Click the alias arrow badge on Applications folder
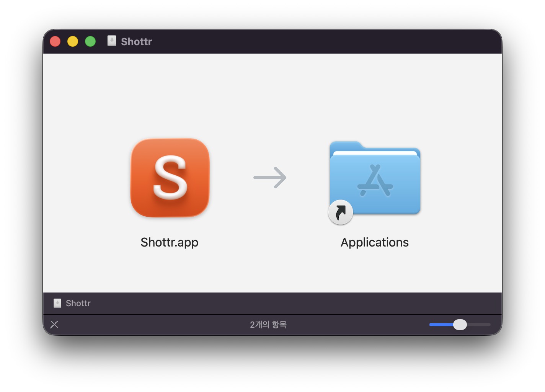Image resolution: width=545 pixels, height=392 pixels. 341,212
